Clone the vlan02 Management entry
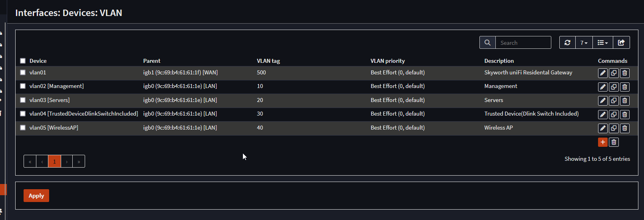Image resolution: width=644 pixels, height=220 pixels. pos(614,87)
